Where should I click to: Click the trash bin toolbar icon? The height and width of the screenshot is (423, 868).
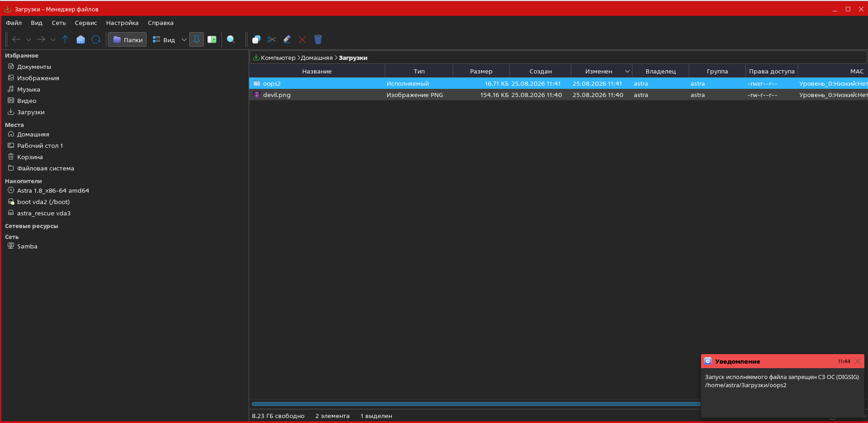(318, 39)
